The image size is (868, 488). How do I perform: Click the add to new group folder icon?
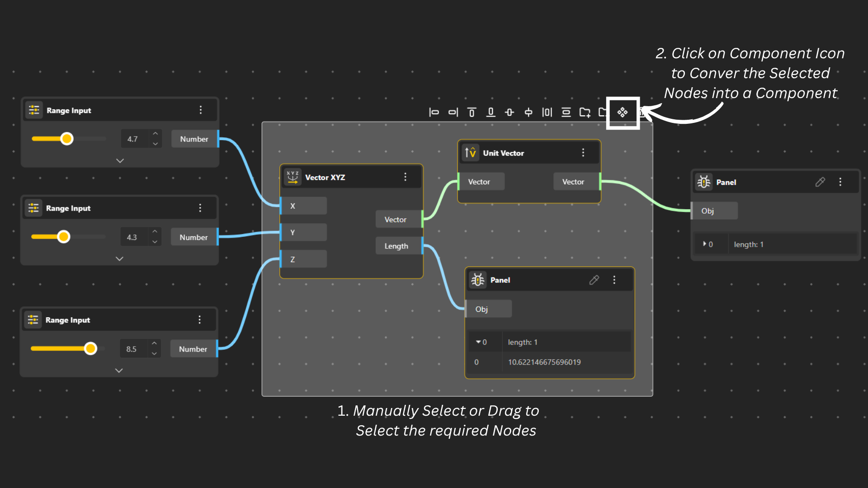(585, 113)
